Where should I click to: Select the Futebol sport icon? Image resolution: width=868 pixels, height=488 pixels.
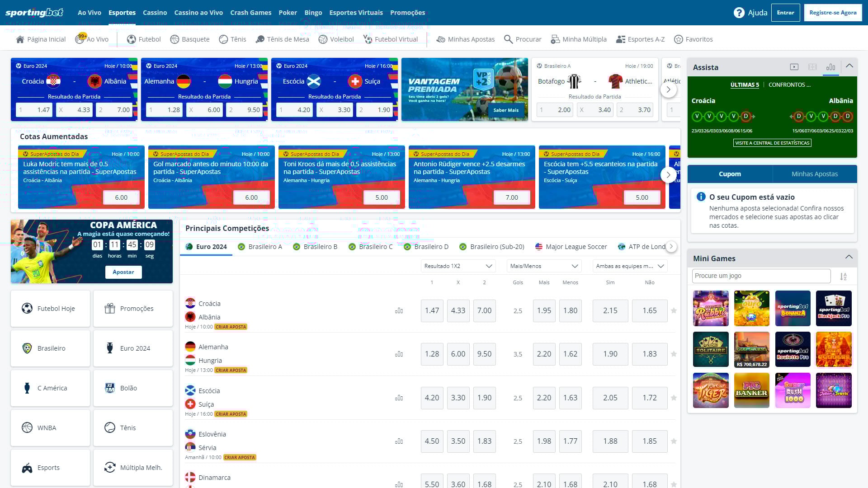click(x=131, y=39)
